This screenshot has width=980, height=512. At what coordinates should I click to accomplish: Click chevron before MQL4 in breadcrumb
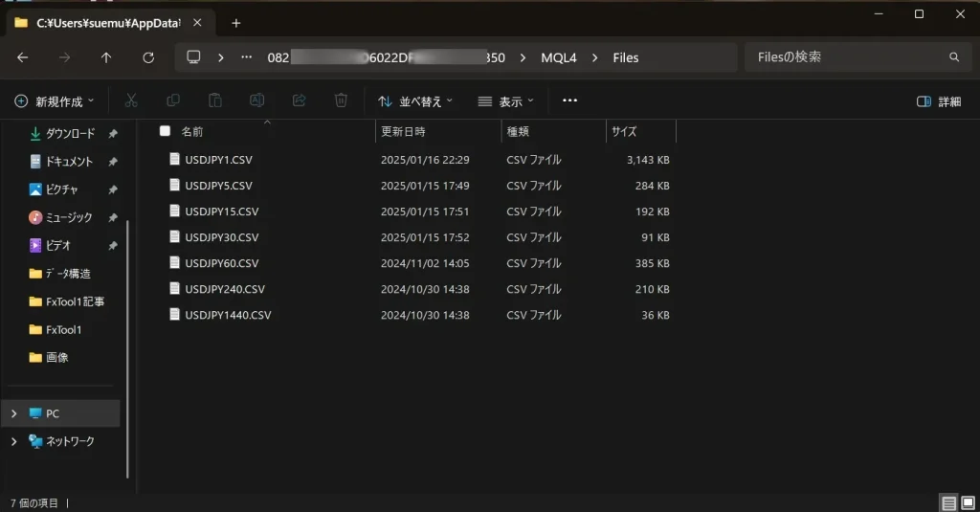pyautogui.click(x=523, y=57)
